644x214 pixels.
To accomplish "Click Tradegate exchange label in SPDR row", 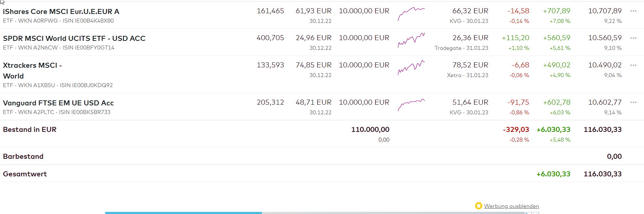I will pyautogui.click(x=448, y=48).
